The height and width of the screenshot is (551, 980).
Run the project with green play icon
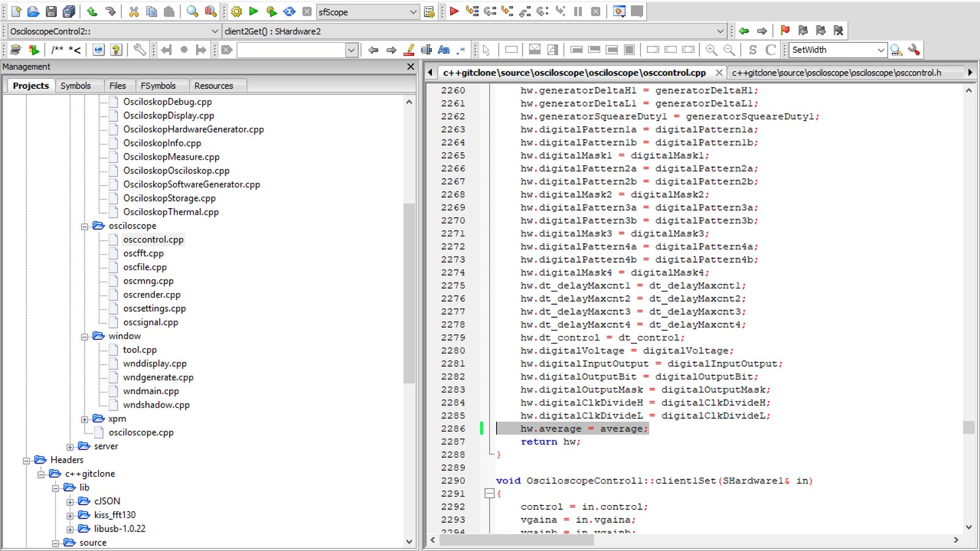coord(254,12)
